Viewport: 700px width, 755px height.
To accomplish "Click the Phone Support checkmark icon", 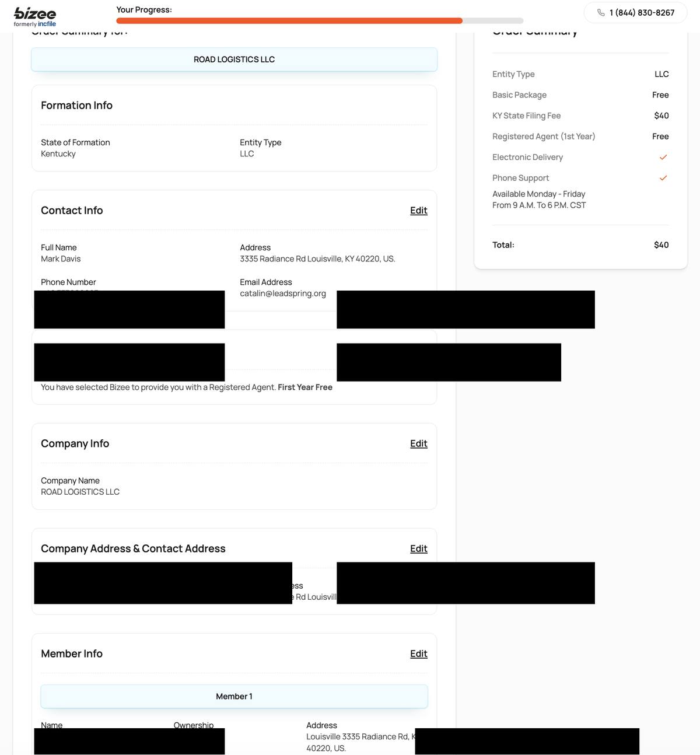I will point(663,178).
